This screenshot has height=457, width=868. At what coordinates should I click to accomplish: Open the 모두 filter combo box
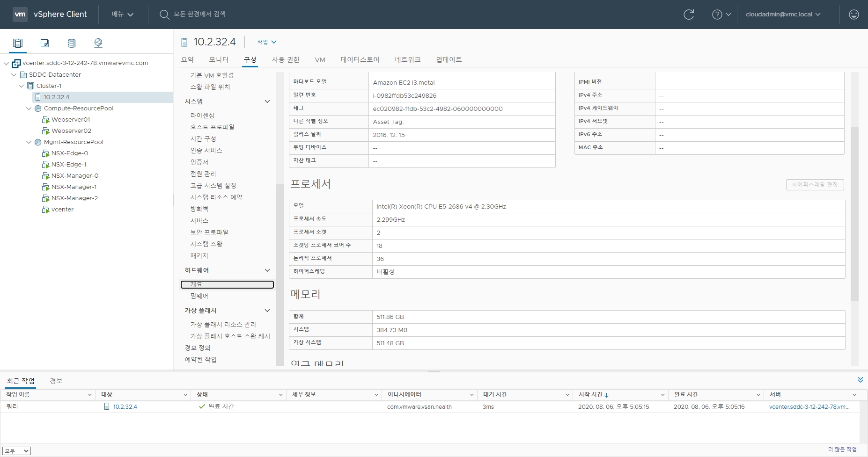pyautogui.click(x=16, y=451)
